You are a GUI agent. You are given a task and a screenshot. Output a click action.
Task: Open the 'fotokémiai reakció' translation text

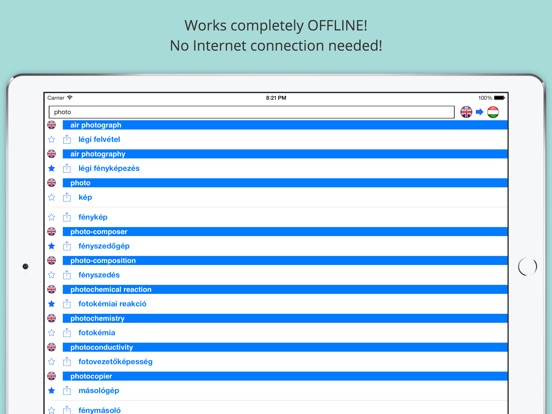tap(112, 304)
